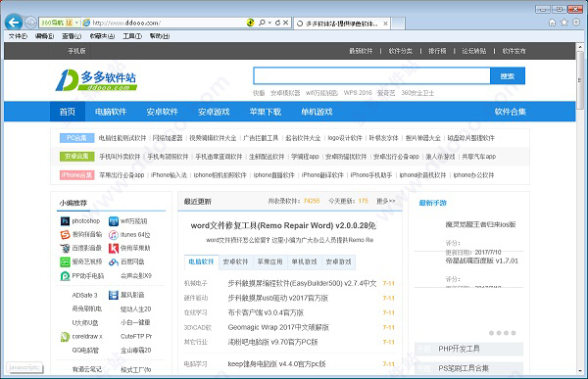Viewport: 588px width, 379px height.
Task: Click the ADSafe 3 recommendation
Action: [x=84, y=296]
